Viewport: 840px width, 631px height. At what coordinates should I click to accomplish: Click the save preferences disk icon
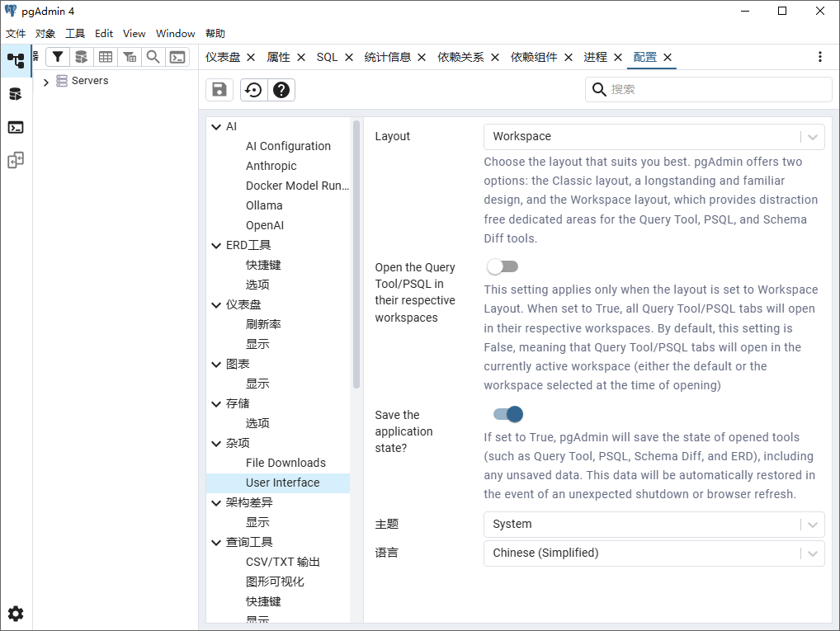pyautogui.click(x=219, y=89)
